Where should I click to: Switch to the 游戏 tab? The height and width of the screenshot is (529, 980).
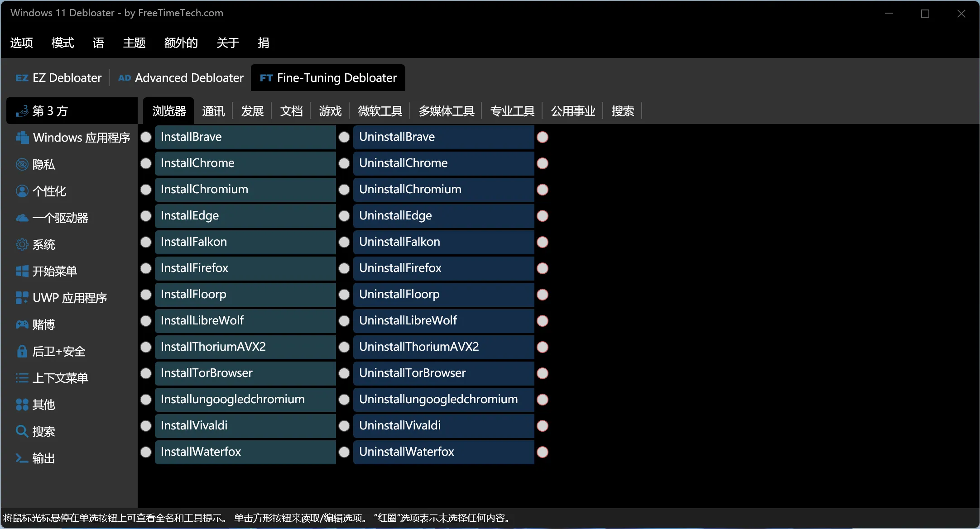click(330, 111)
